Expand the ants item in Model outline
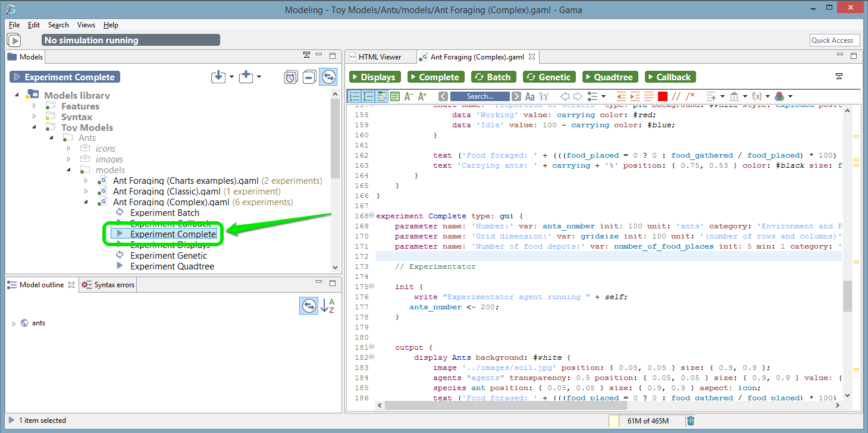 point(13,324)
